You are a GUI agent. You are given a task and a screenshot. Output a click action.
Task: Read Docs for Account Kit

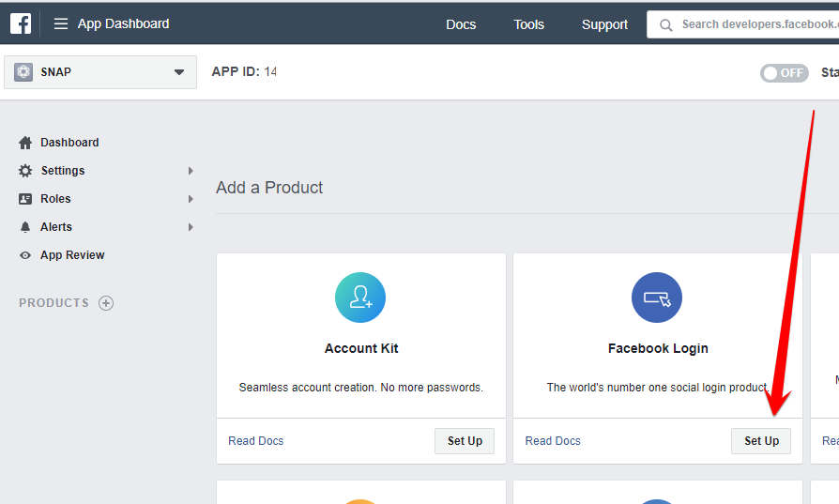[256, 441]
